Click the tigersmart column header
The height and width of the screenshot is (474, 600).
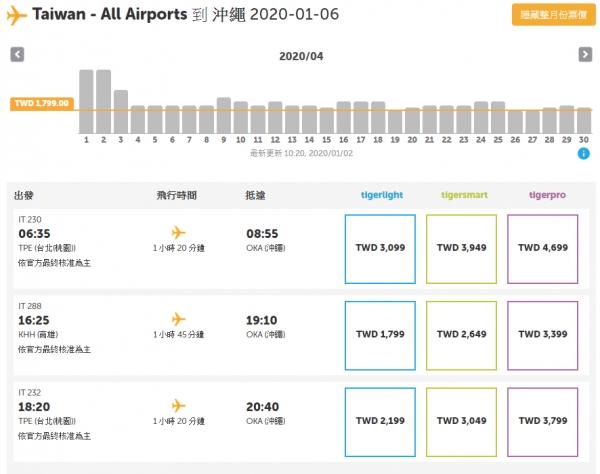click(464, 195)
